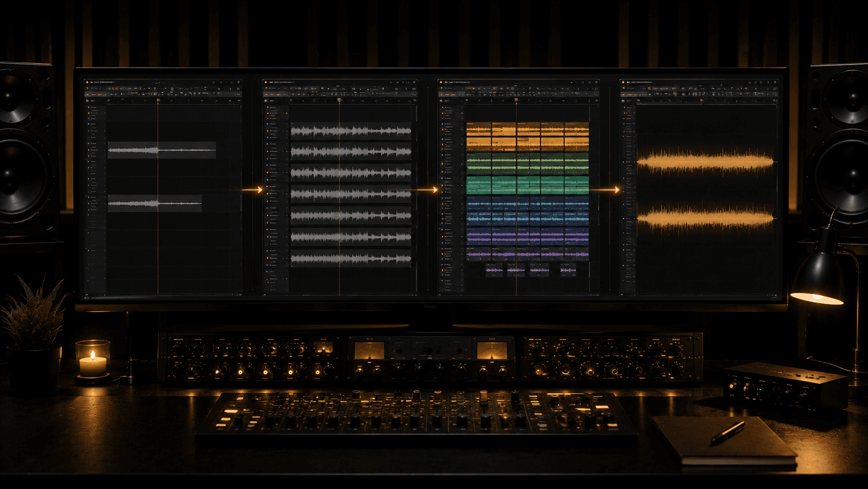Select topmost gray waveform clip in second window
The height and width of the screenshot is (489, 868).
pos(351,131)
